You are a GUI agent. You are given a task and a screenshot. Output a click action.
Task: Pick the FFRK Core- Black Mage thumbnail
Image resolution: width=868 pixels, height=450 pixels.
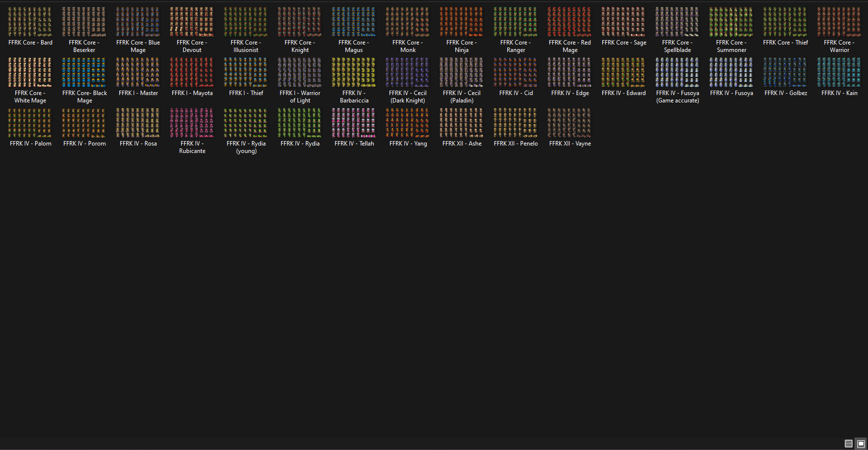point(84,72)
